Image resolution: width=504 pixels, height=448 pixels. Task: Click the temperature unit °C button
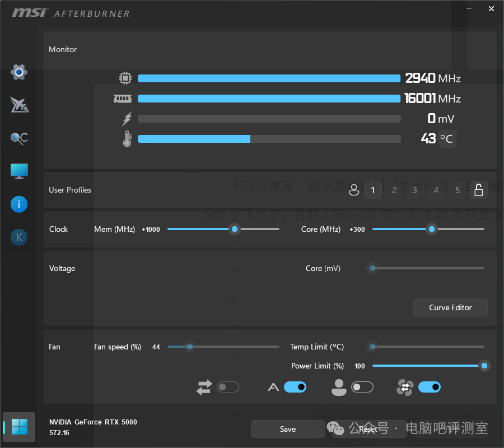[x=447, y=139]
